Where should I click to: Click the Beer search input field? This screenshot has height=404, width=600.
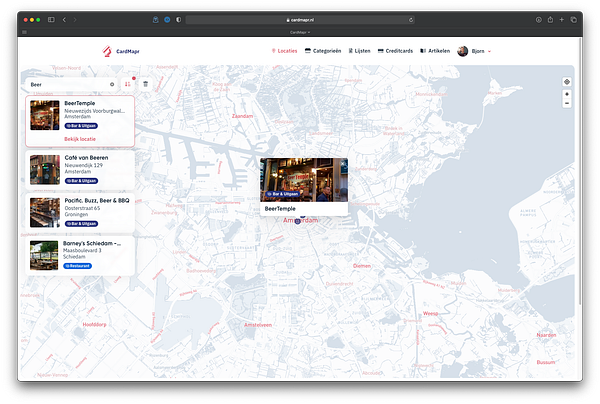(65, 84)
